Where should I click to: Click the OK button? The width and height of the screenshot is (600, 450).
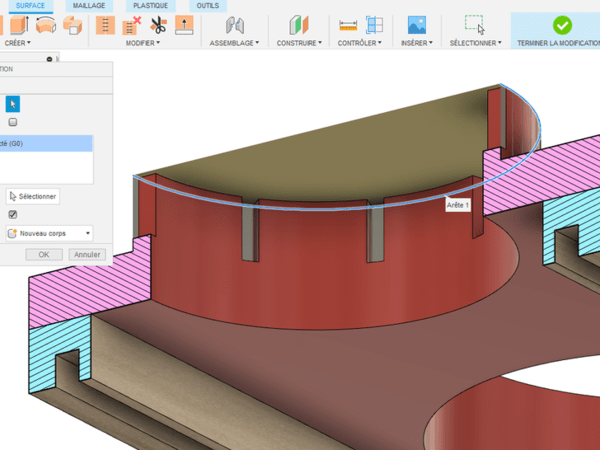click(x=44, y=255)
